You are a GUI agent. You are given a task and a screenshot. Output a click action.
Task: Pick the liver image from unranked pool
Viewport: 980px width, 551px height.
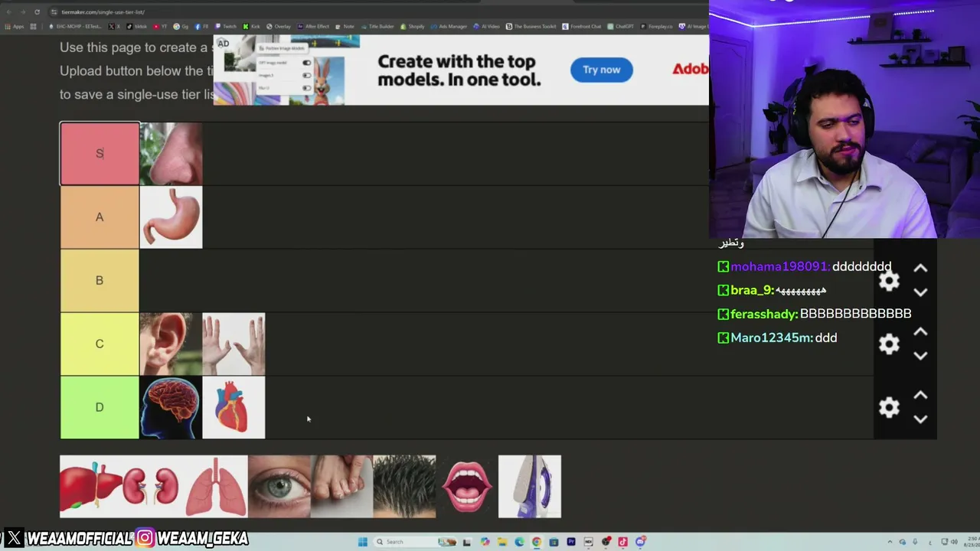pos(91,487)
